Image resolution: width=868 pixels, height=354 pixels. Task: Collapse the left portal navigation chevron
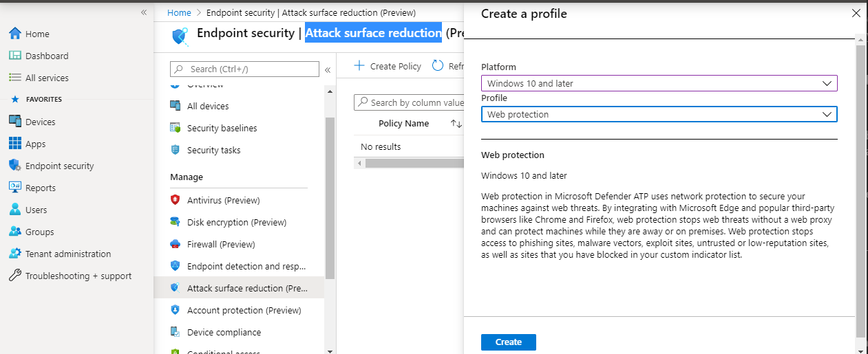(x=144, y=12)
